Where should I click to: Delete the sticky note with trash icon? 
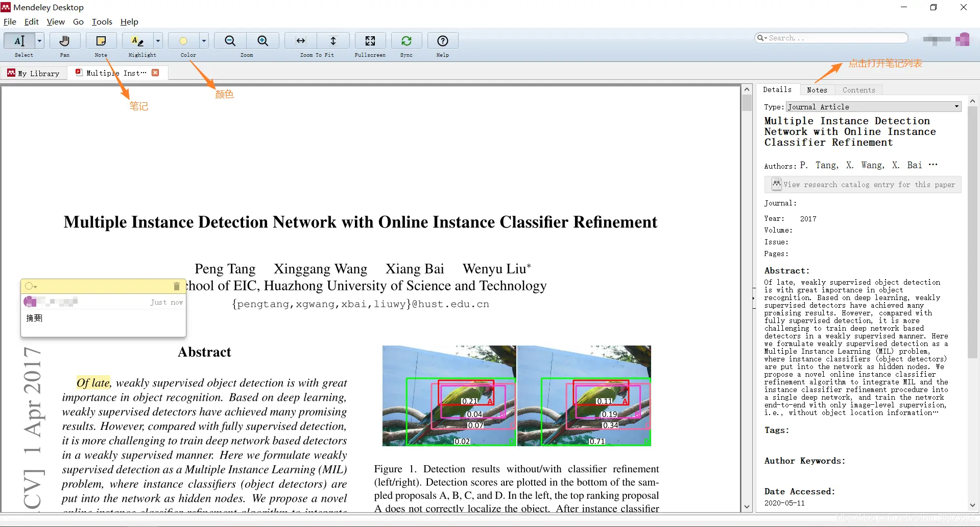(x=177, y=286)
